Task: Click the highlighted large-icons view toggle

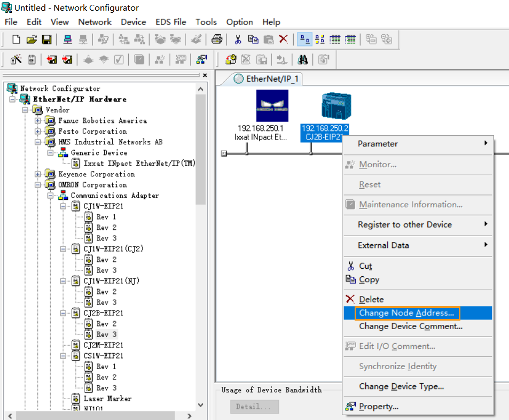Action: [x=304, y=39]
